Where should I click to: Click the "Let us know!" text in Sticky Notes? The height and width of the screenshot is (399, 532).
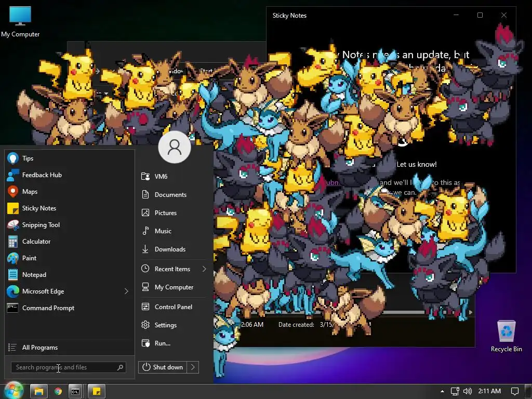(417, 164)
